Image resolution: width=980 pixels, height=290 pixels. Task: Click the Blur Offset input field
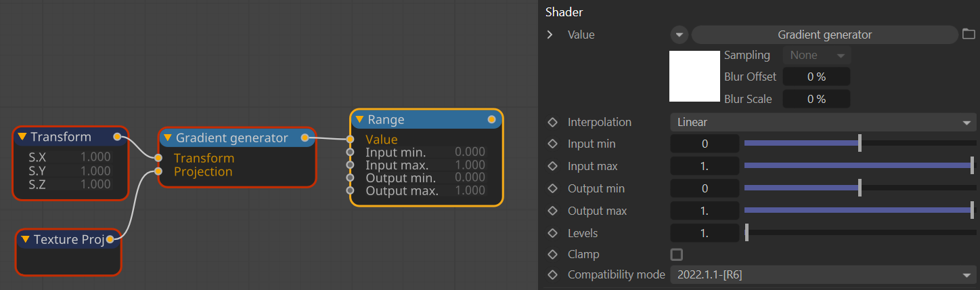[x=816, y=77]
